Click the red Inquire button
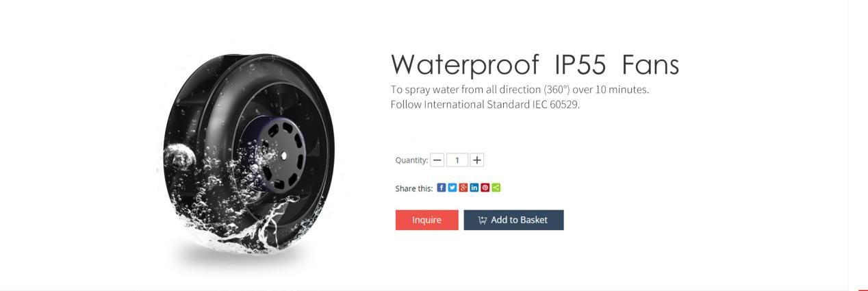The image size is (868, 291). point(426,220)
